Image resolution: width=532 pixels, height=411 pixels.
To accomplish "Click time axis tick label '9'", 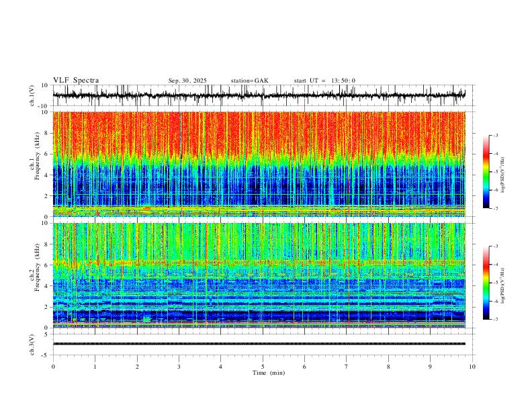I will click(x=430, y=367).
